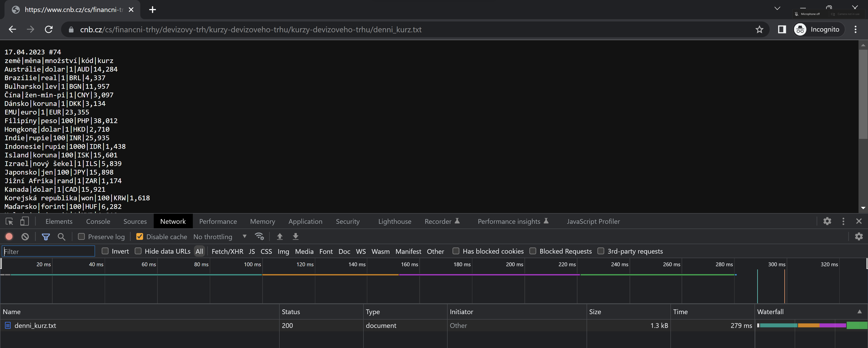Reload the current page
The width and height of the screenshot is (868, 348).
coord(49,29)
